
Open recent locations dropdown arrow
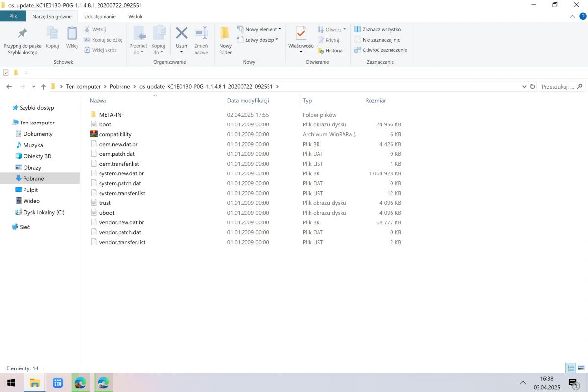[34, 87]
